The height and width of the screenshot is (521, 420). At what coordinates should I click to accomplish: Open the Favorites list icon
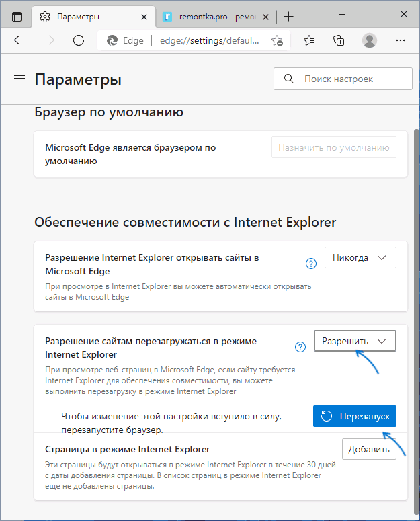click(x=309, y=40)
